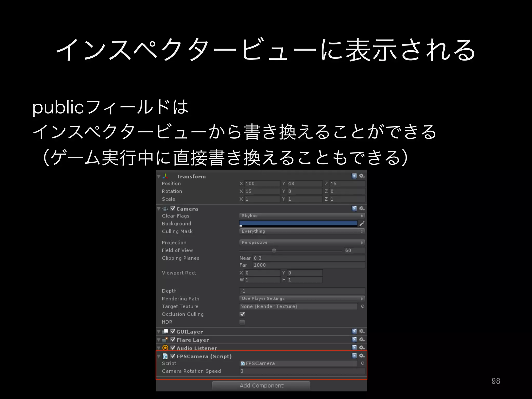This screenshot has height=399, width=532.
Task: Disable the Audio Listener checkbox
Action: (173, 348)
